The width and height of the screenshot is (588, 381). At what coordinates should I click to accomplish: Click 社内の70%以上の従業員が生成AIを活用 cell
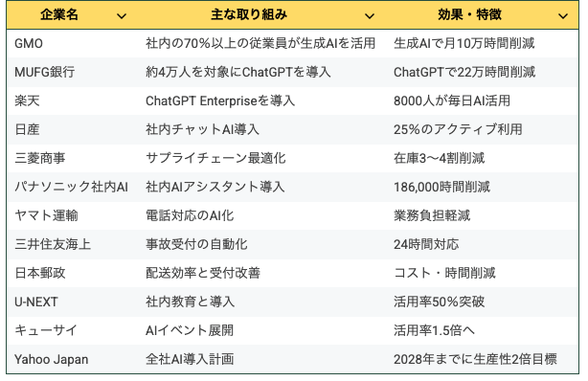coord(260,43)
